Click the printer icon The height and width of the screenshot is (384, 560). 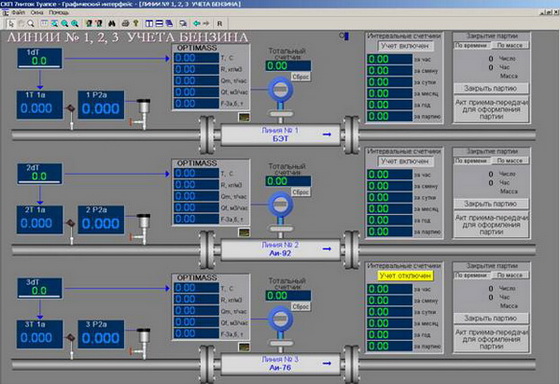tap(125, 24)
